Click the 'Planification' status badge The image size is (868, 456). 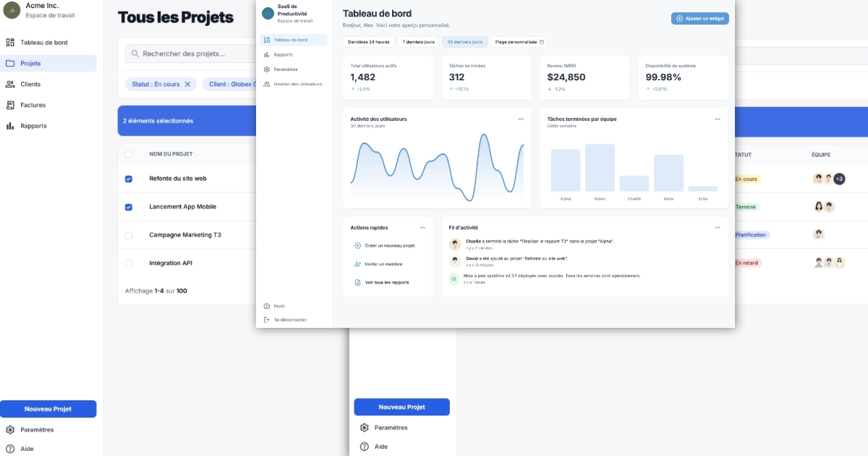click(752, 235)
